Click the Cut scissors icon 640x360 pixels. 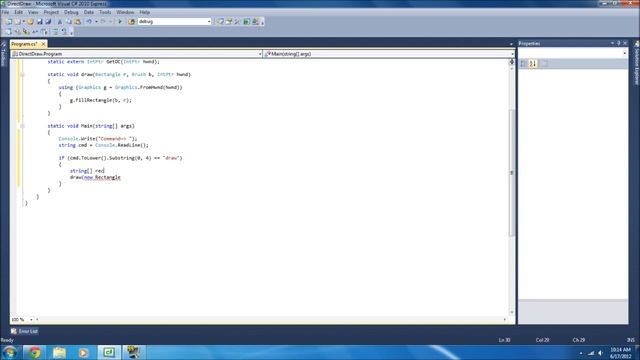[60, 22]
